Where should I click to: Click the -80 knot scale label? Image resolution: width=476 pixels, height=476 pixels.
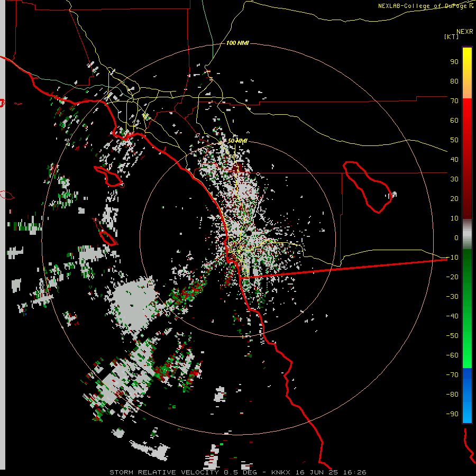point(452,395)
